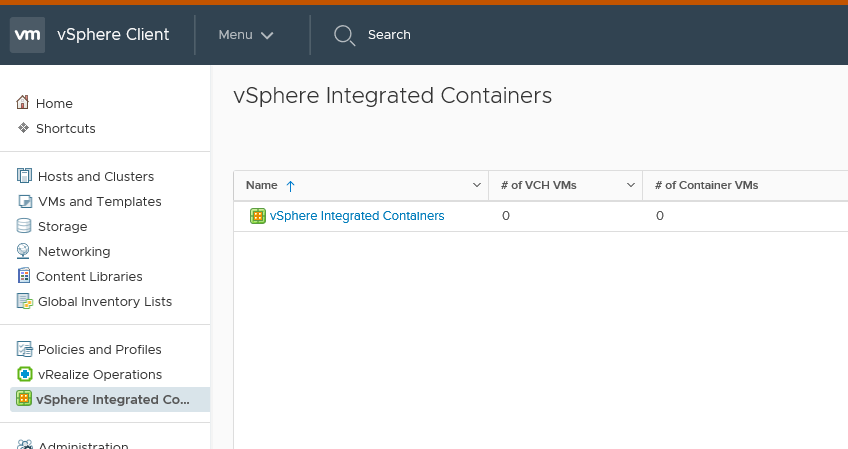This screenshot has width=848, height=449.
Task: Click the Storage database icon
Action: [x=24, y=226]
